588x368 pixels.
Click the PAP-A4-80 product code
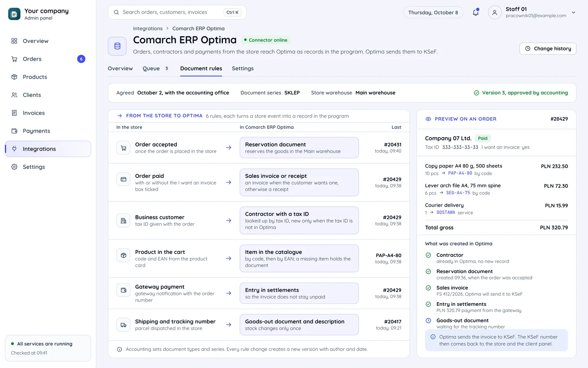click(460, 173)
